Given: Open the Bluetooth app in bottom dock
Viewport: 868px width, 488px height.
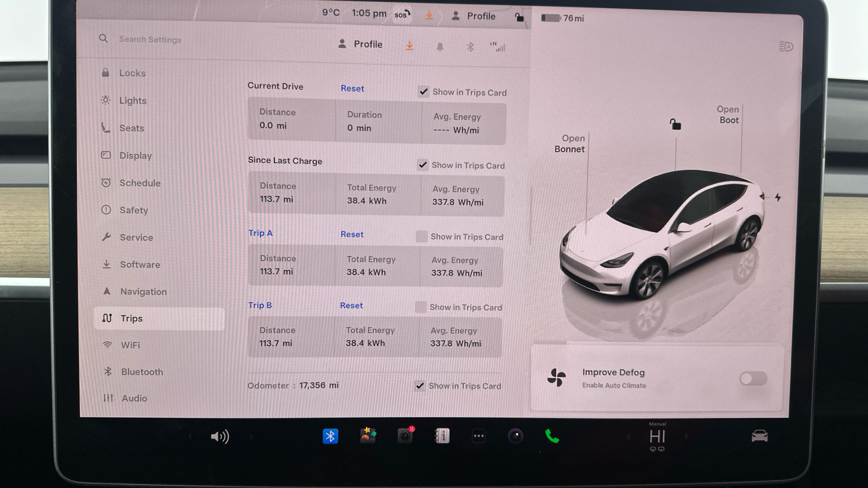Looking at the screenshot, I should [330, 436].
